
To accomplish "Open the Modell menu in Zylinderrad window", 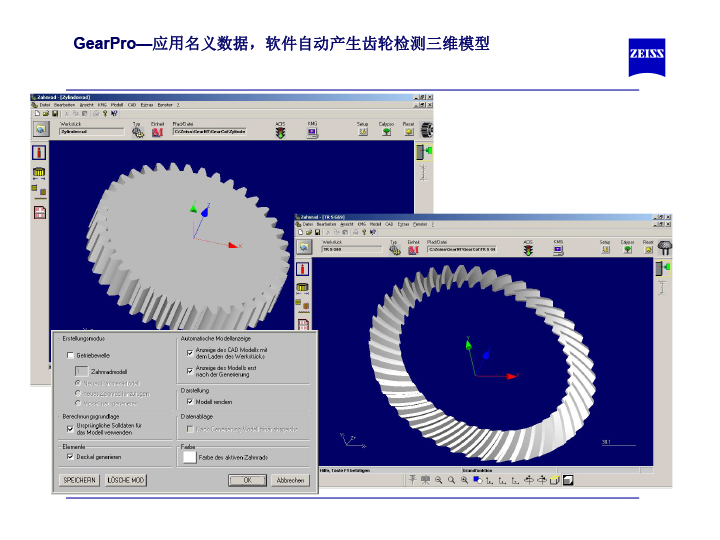I will point(117,105).
